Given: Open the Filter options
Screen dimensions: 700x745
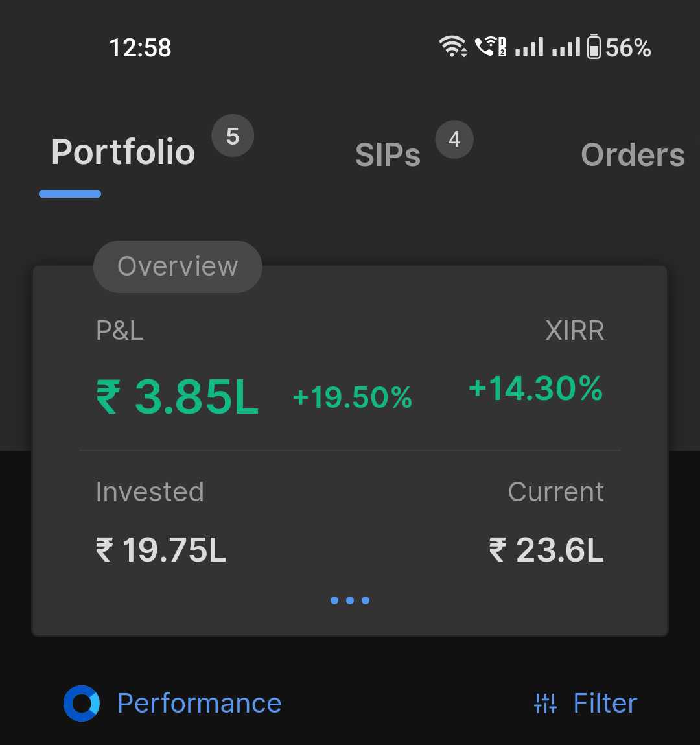Looking at the screenshot, I should (605, 704).
